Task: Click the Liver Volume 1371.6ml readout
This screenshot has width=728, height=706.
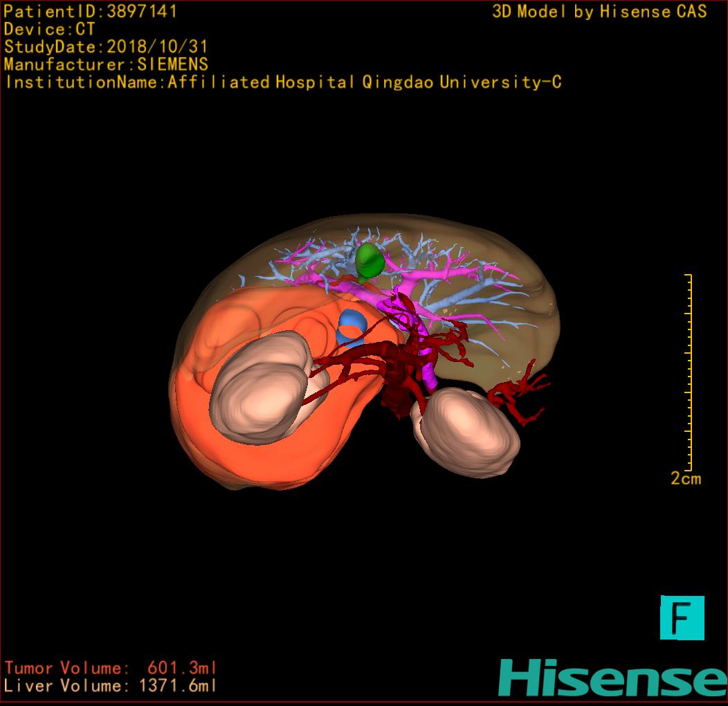Action: tap(110, 686)
